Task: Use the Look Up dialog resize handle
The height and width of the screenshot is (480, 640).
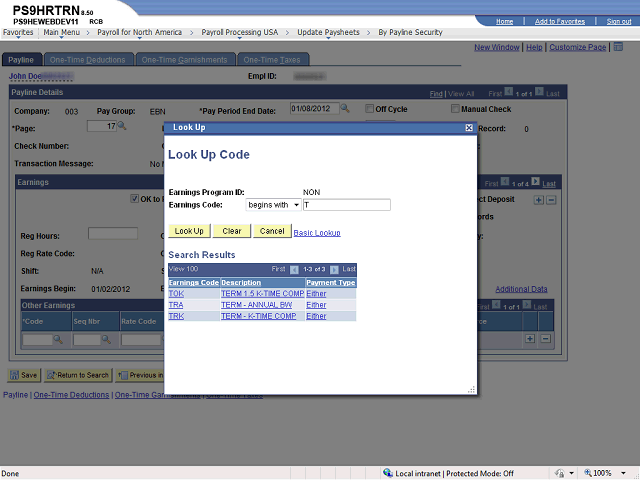Action: click(471, 389)
